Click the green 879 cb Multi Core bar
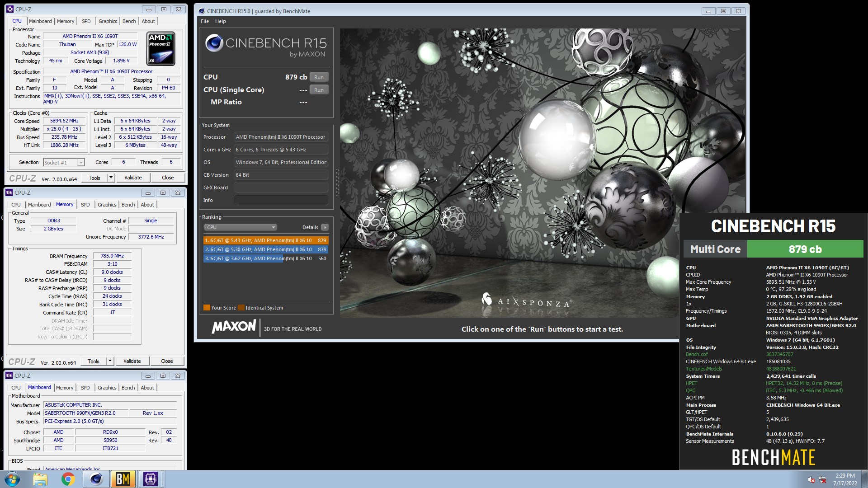 [805, 249]
